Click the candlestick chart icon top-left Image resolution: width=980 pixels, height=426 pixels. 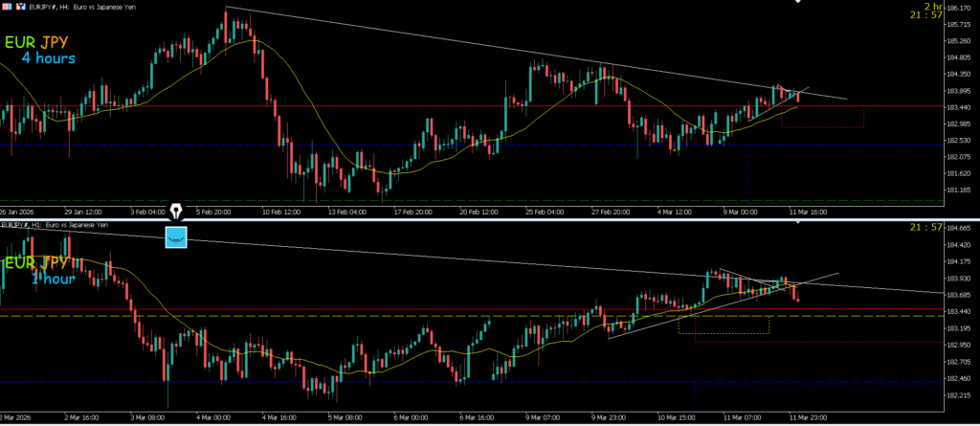click(x=20, y=6)
